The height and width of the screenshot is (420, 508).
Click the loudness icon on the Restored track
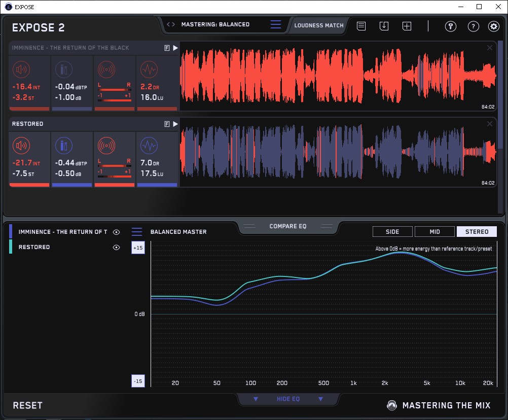(x=21, y=146)
